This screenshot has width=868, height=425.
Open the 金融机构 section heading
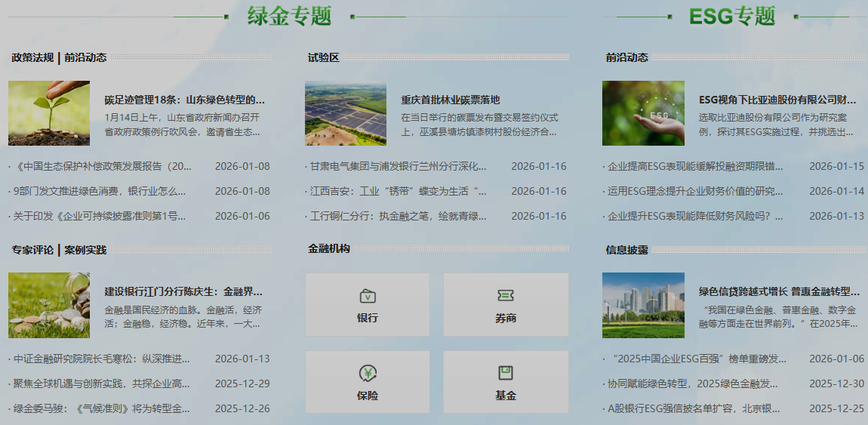[x=329, y=249]
